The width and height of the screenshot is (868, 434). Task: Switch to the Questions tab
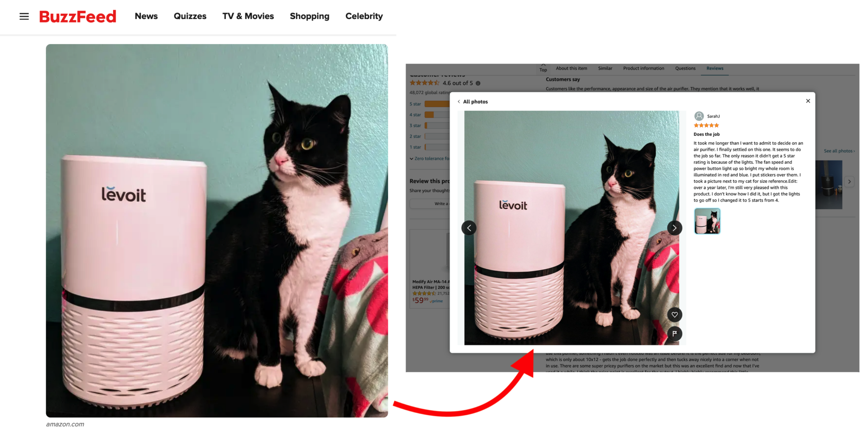(685, 68)
